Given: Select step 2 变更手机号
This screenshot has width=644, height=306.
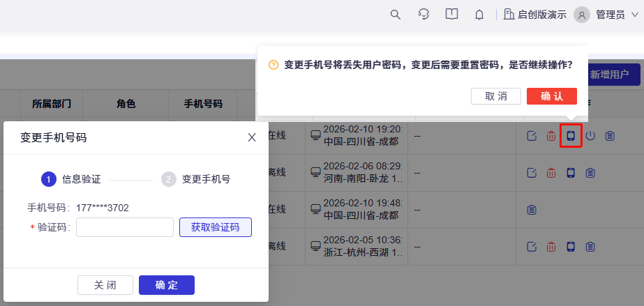Looking at the screenshot, I should (196, 179).
